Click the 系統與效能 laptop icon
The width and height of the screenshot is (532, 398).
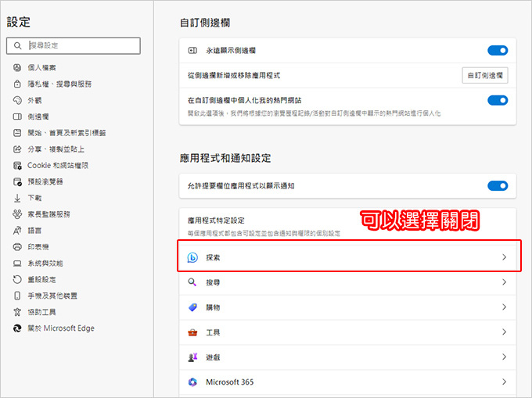(17, 263)
